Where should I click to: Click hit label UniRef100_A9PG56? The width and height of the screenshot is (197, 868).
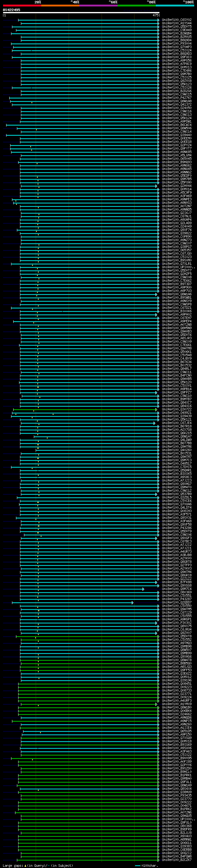(177, 61)
